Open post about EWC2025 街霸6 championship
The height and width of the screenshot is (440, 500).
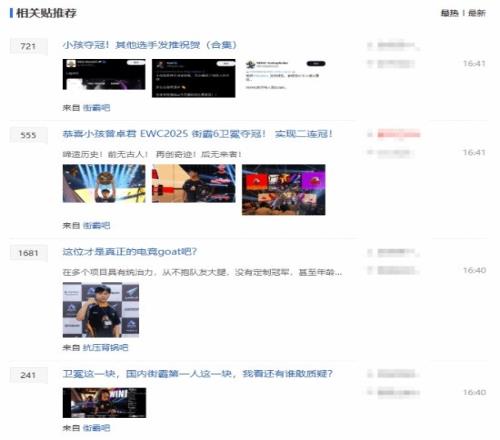[x=197, y=134]
